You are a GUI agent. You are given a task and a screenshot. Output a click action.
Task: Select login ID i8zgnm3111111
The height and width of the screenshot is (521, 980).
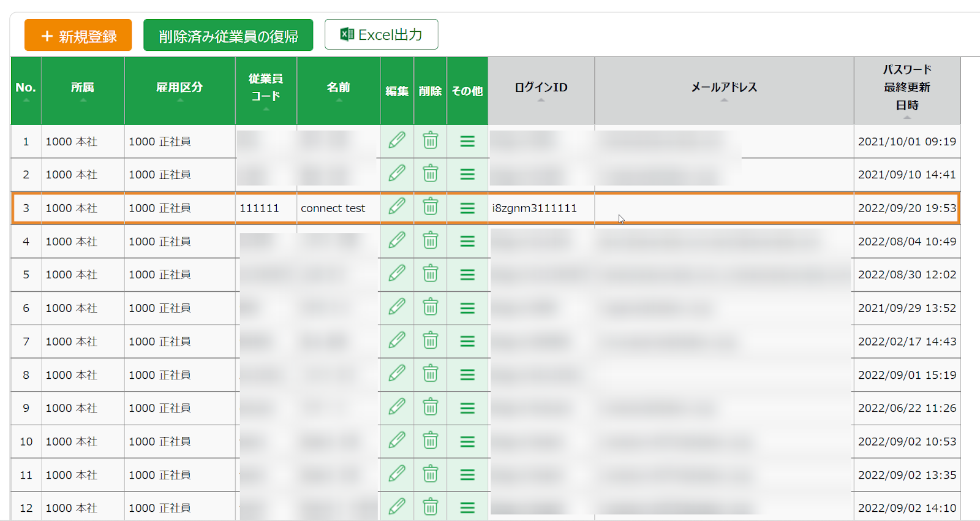pos(534,208)
